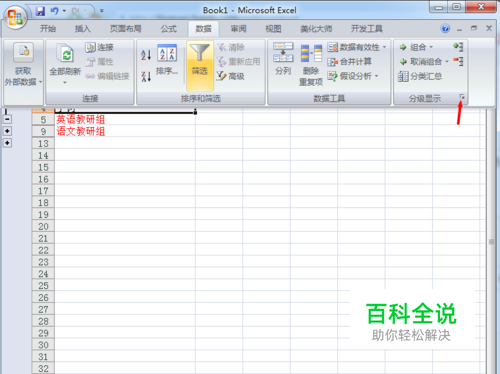Screen dimensions: 500x374
Task: Select the 数据 ribbon tab
Action: point(203,29)
